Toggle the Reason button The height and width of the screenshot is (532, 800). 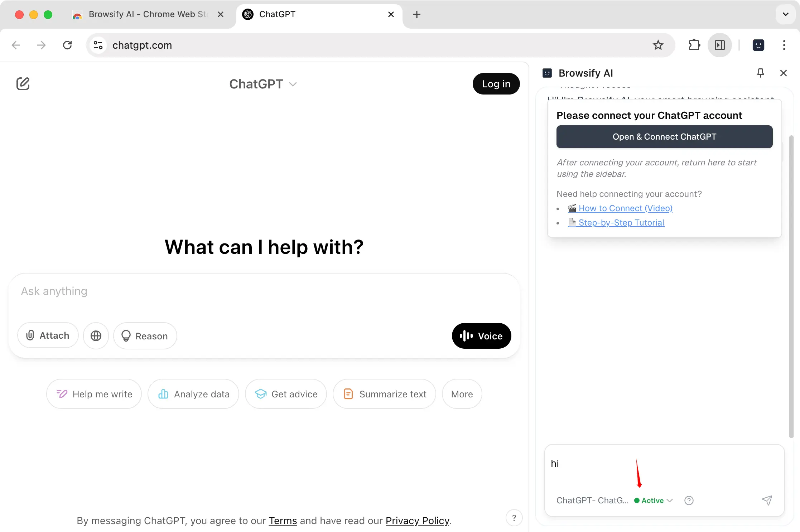(x=145, y=336)
